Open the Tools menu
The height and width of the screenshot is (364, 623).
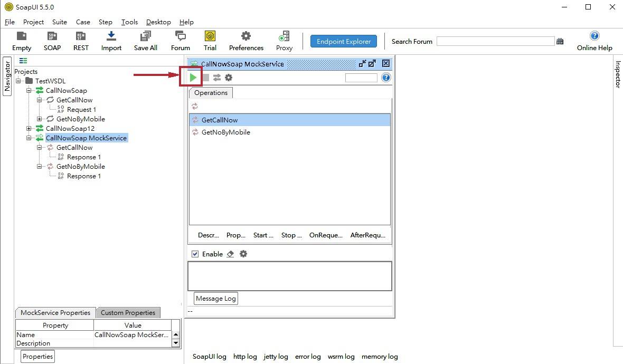tap(129, 22)
